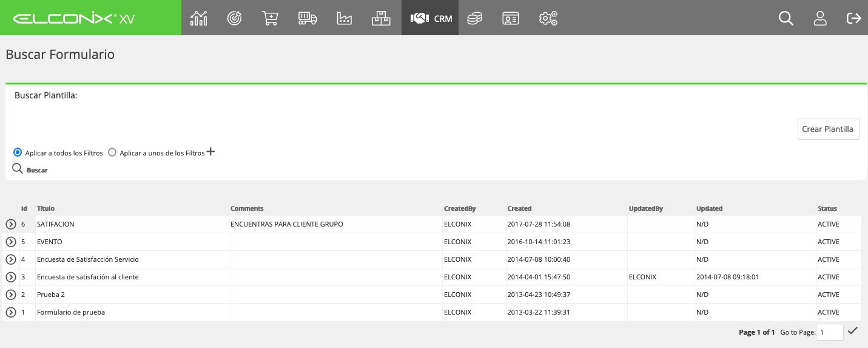Select the CRM handshake tab
This screenshot has height=348, width=868.
[x=430, y=18]
